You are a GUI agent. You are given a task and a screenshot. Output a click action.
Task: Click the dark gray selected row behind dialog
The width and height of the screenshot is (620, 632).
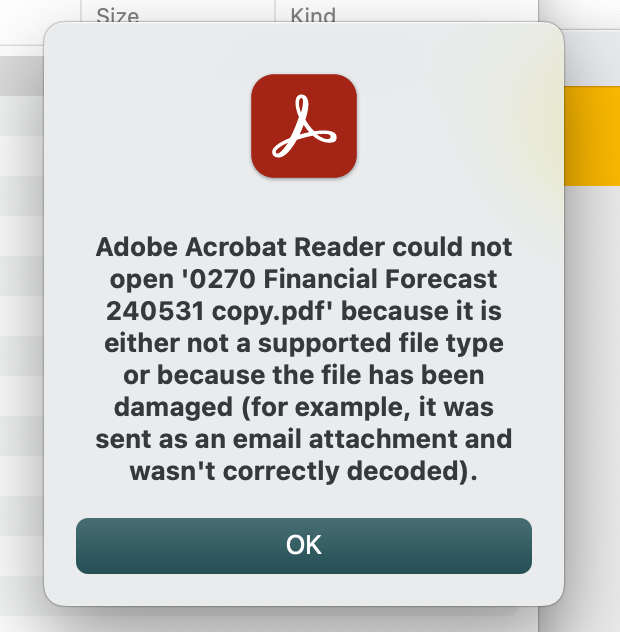tap(22, 76)
